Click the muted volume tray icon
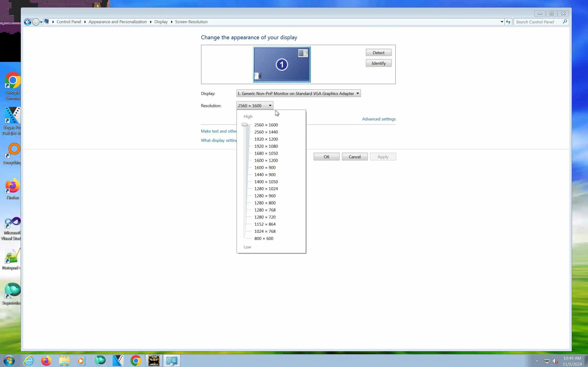The height and width of the screenshot is (367, 588). 555,361
